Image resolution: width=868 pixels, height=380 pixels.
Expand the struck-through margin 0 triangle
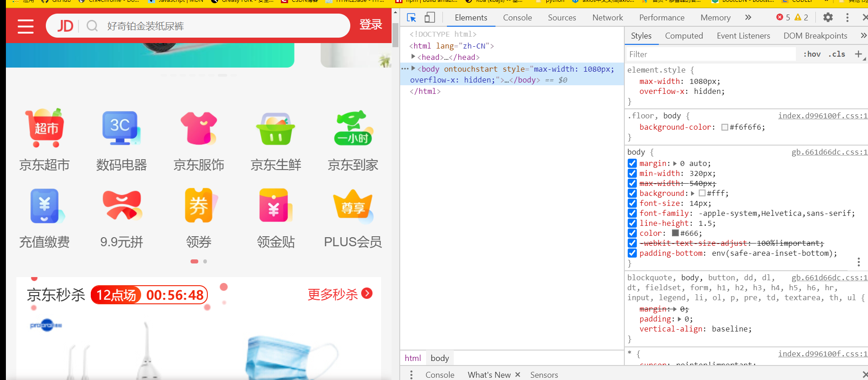pos(675,309)
